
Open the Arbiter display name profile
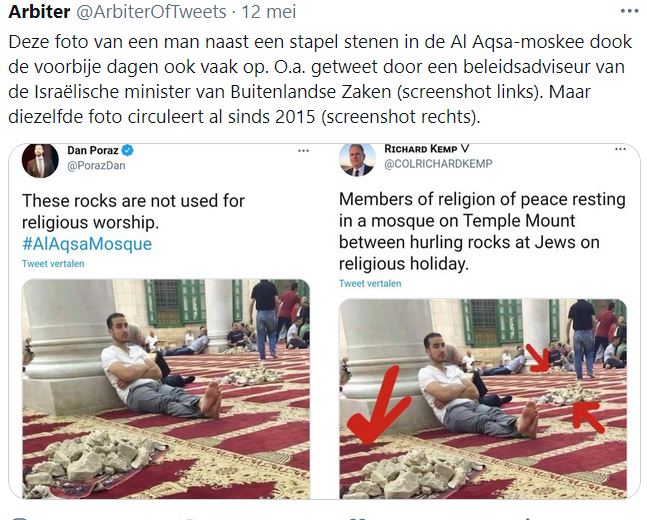click(x=39, y=12)
